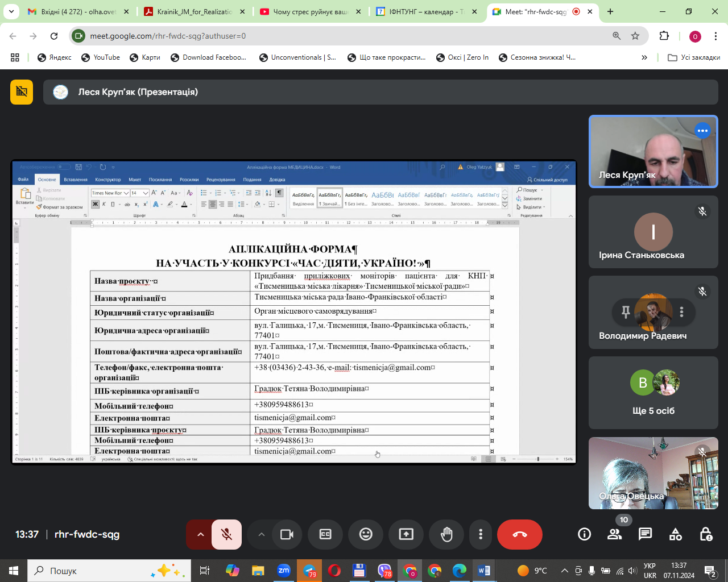Click the apps grid icon in the bookmarks bar
Image resolution: width=728 pixels, height=582 pixels.
click(x=15, y=57)
